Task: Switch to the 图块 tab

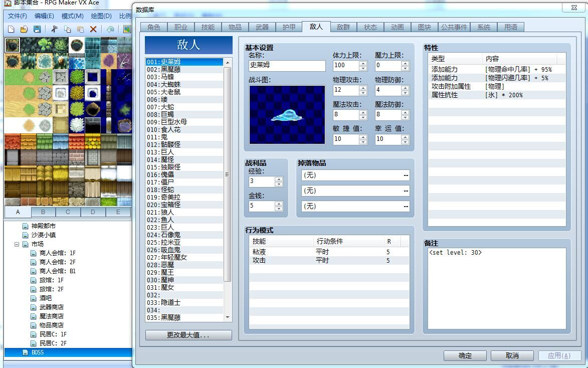Action: click(x=424, y=27)
